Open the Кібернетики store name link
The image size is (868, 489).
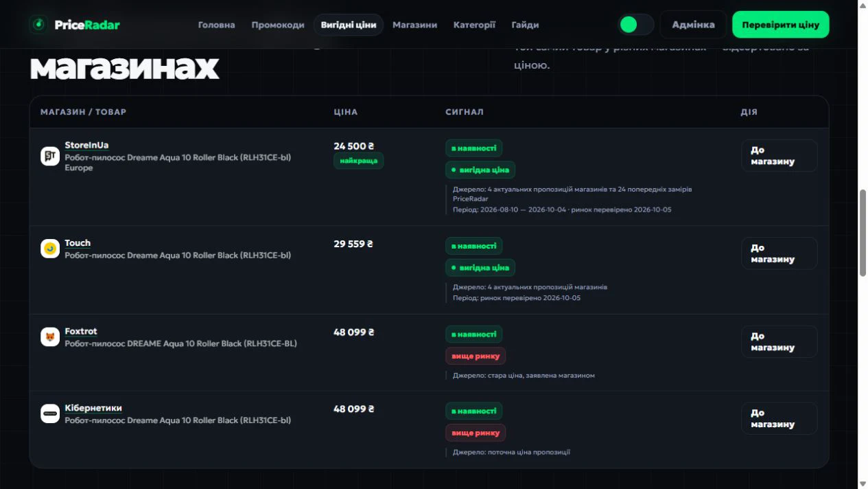tap(93, 408)
